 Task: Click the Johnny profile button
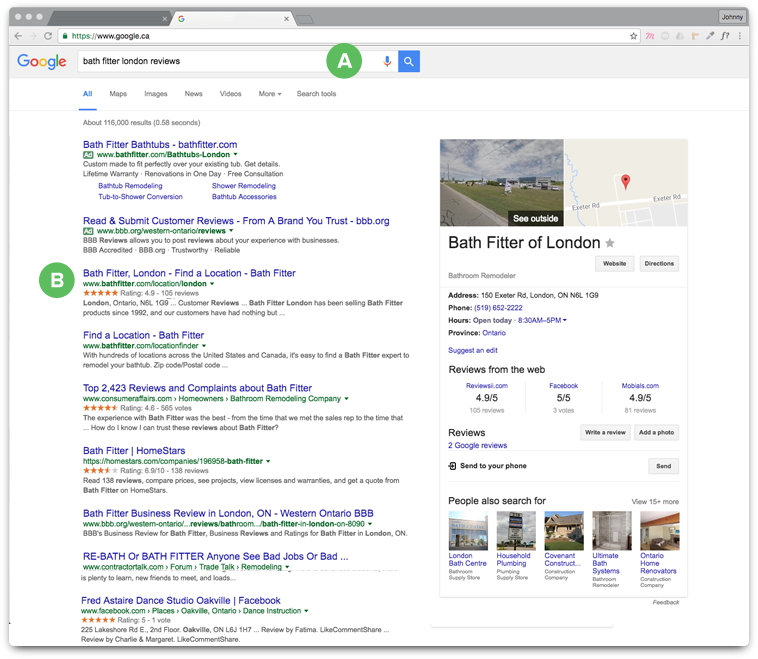(x=732, y=17)
